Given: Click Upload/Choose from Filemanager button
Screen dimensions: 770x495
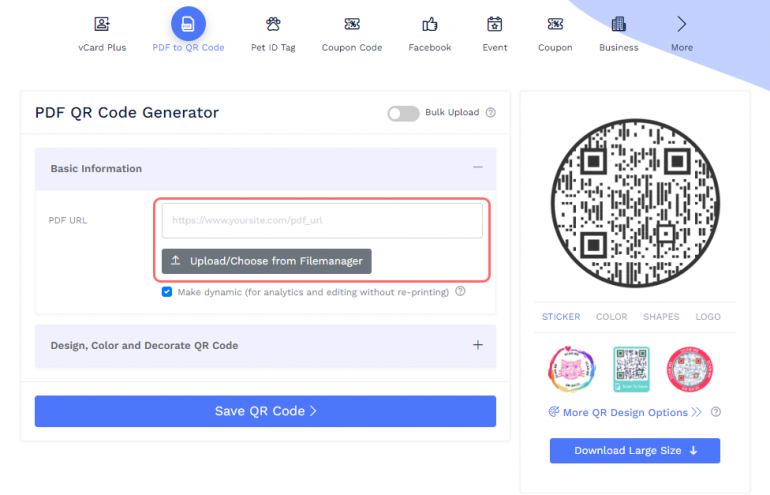Looking at the screenshot, I should 267,261.
